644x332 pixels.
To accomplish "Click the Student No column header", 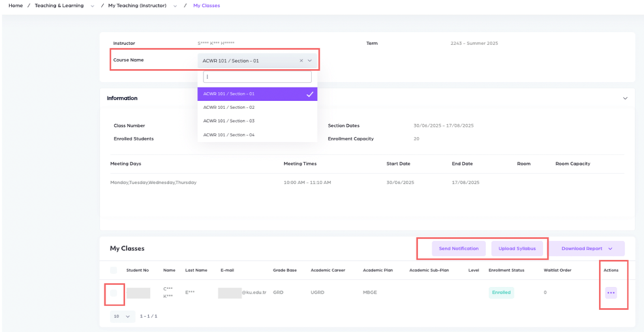I will tap(137, 271).
